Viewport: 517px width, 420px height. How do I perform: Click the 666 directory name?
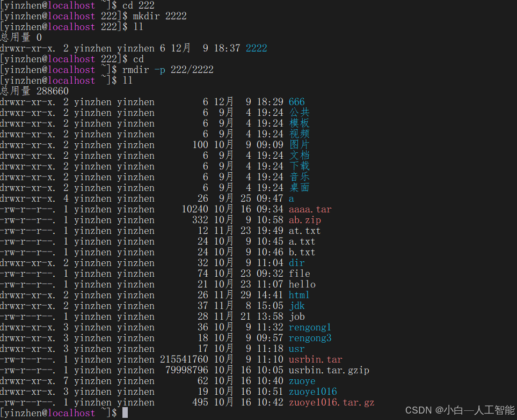coord(296,102)
